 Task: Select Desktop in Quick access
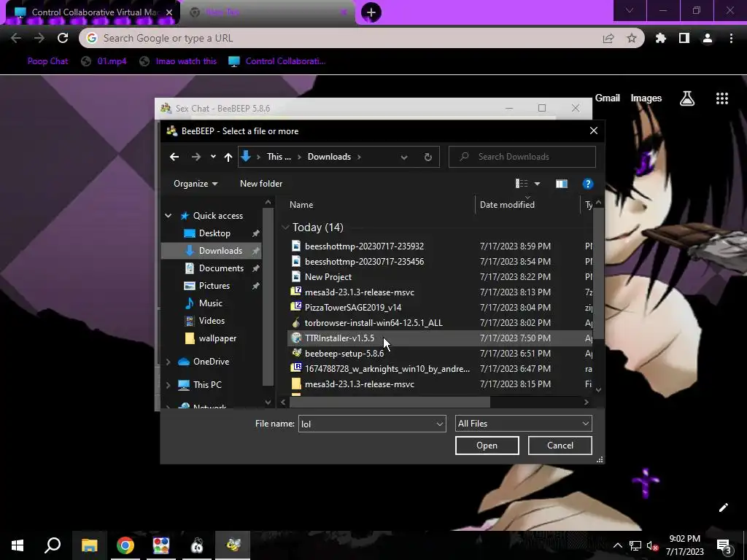coord(214,233)
